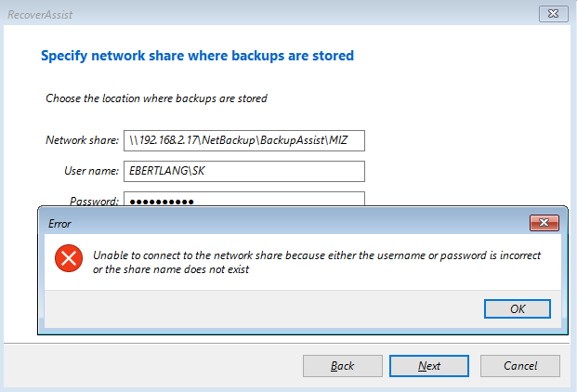This screenshot has height=392, width=577.
Task: Close the RecoverAssist window
Action: [553, 13]
